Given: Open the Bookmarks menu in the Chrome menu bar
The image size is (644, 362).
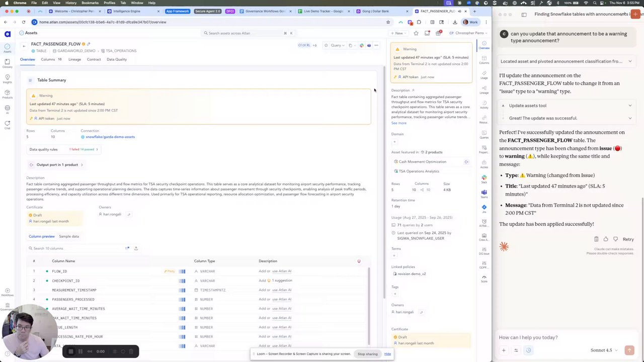Looking at the screenshot, I should [x=90, y=3].
